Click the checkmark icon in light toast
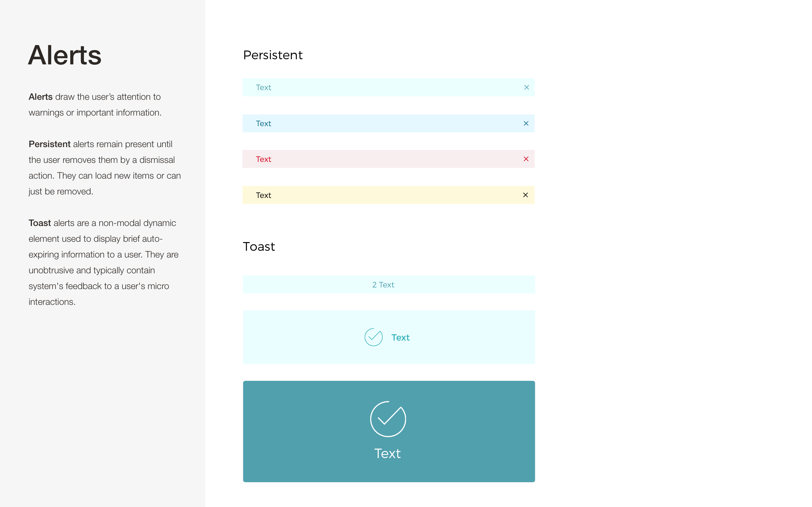Screen dimensions: 812x507 pos(373,337)
